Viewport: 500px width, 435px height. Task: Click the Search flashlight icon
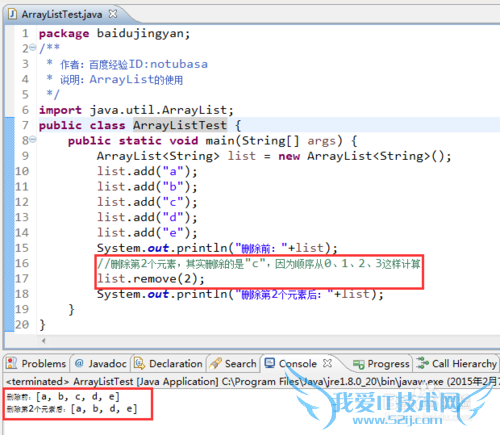215,363
